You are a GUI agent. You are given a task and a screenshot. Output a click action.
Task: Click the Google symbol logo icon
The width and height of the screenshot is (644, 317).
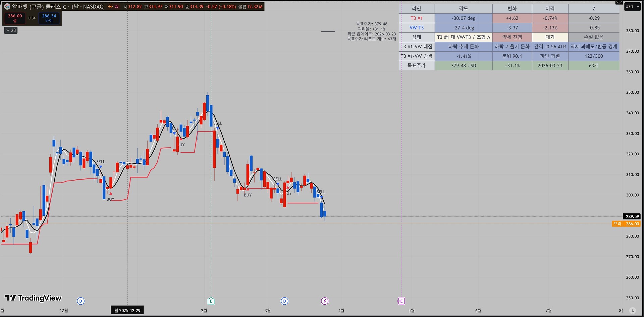pos(7,6)
